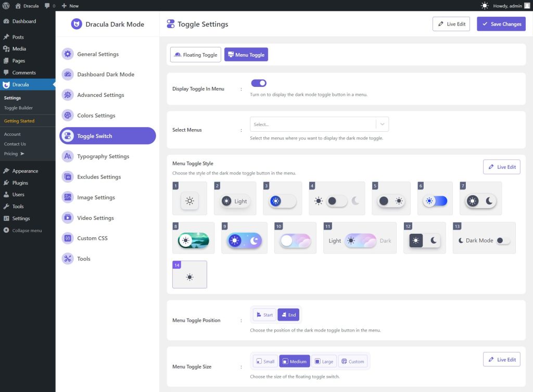
Task: Click the Tools wrench icon in plugin sidebar
Action: click(68, 258)
